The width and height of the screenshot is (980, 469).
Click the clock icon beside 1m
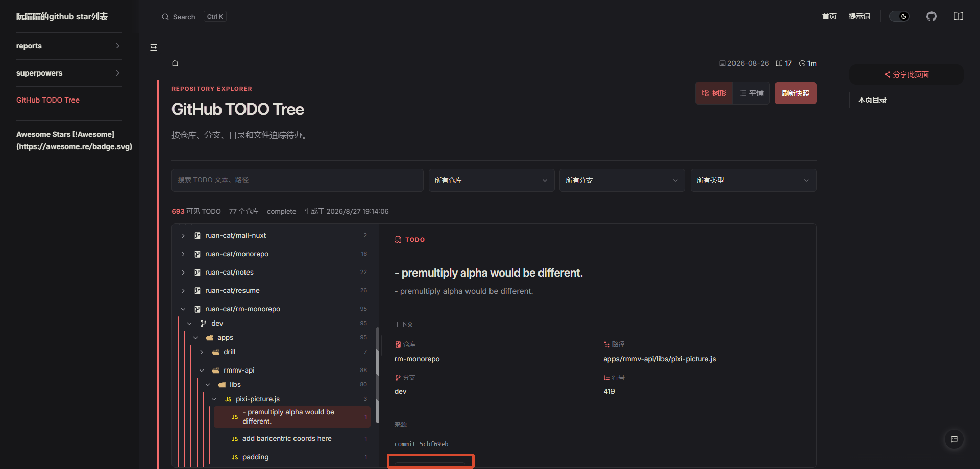pos(802,63)
